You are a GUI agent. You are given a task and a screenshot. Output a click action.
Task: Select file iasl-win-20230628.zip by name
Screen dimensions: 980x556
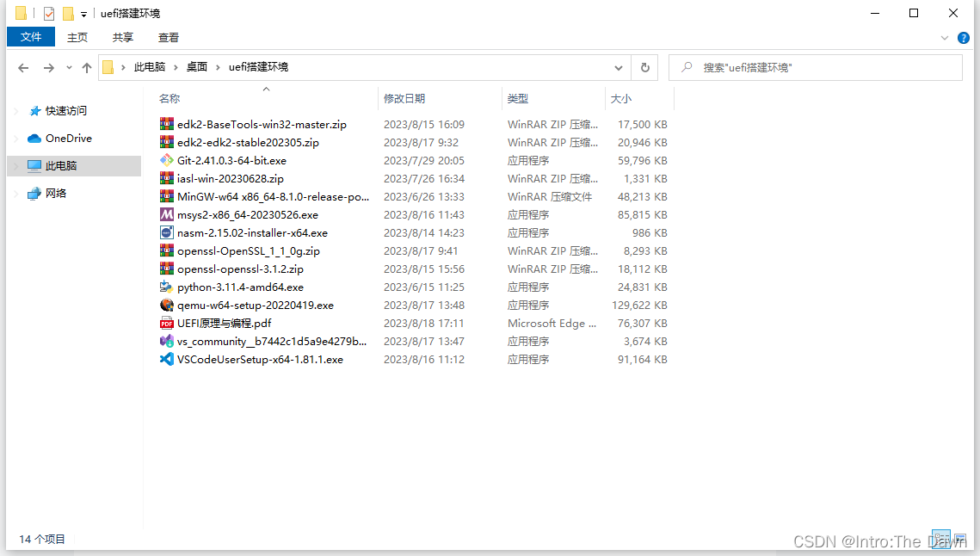[230, 179]
